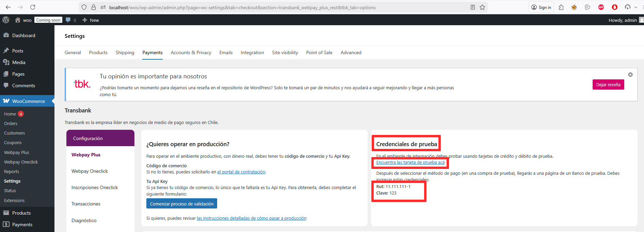Switch to the General settings tab
644x232 pixels.
73,52
